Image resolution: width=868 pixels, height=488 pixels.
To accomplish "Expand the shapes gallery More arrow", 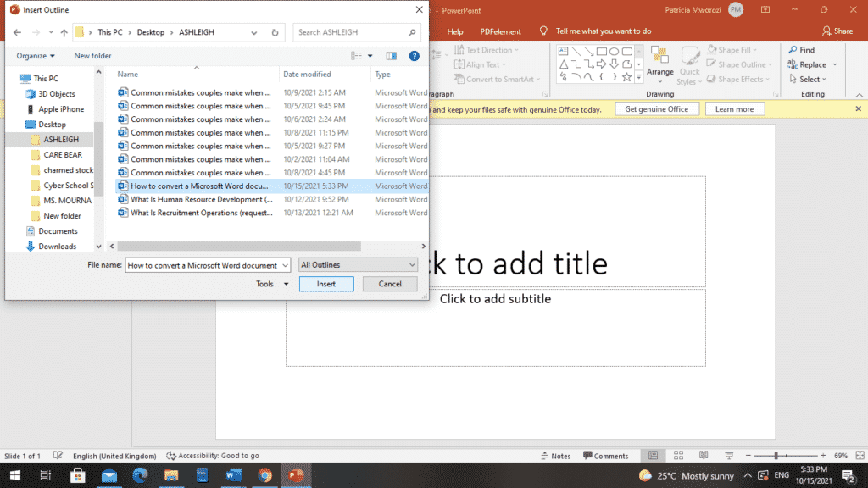I will click(639, 78).
